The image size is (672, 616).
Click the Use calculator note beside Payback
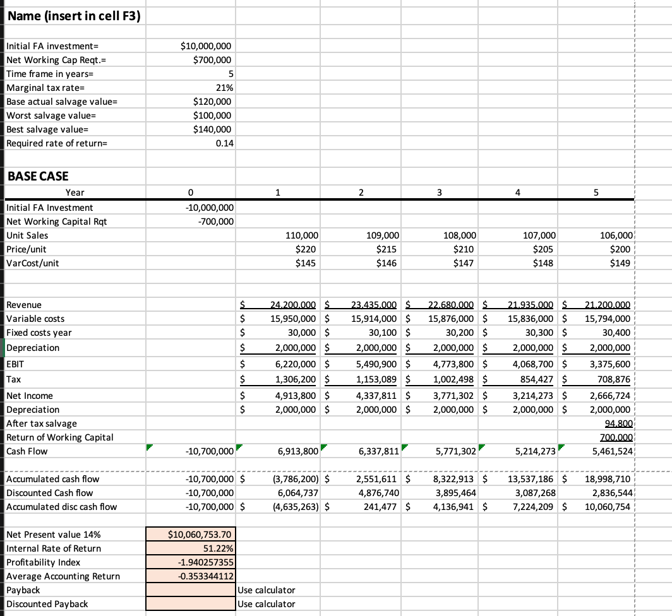(x=265, y=589)
